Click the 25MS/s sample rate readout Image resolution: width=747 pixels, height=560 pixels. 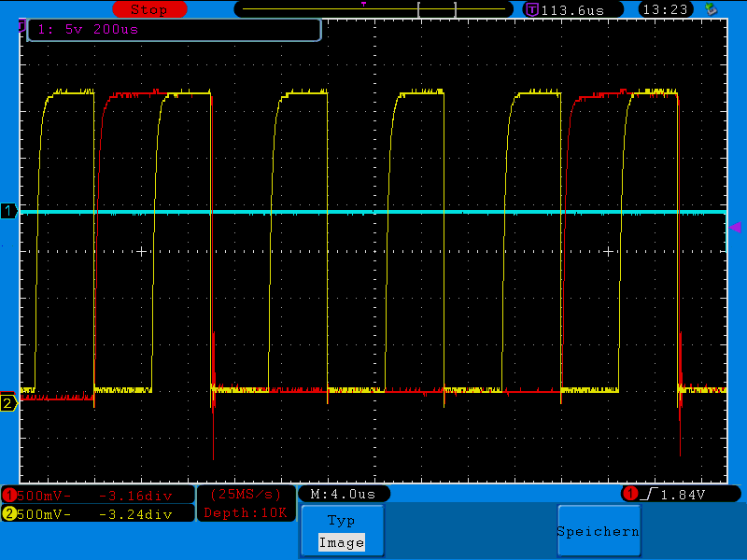point(246,495)
